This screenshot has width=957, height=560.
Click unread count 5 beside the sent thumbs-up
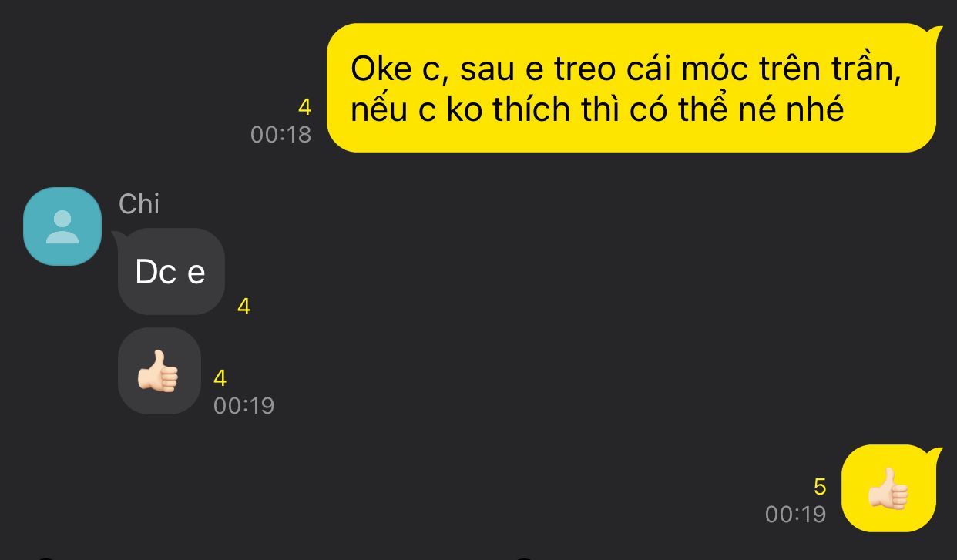[x=820, y=487]
